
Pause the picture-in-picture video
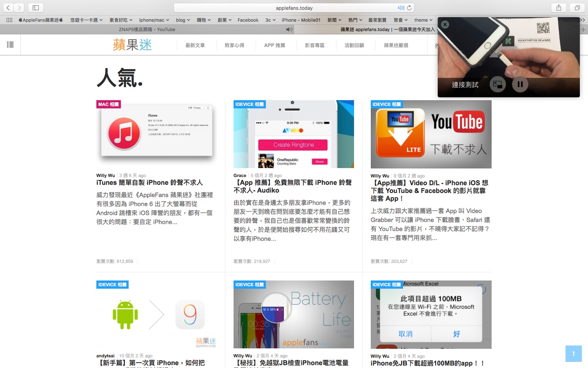pyautogui.click(x=520, y=85)
